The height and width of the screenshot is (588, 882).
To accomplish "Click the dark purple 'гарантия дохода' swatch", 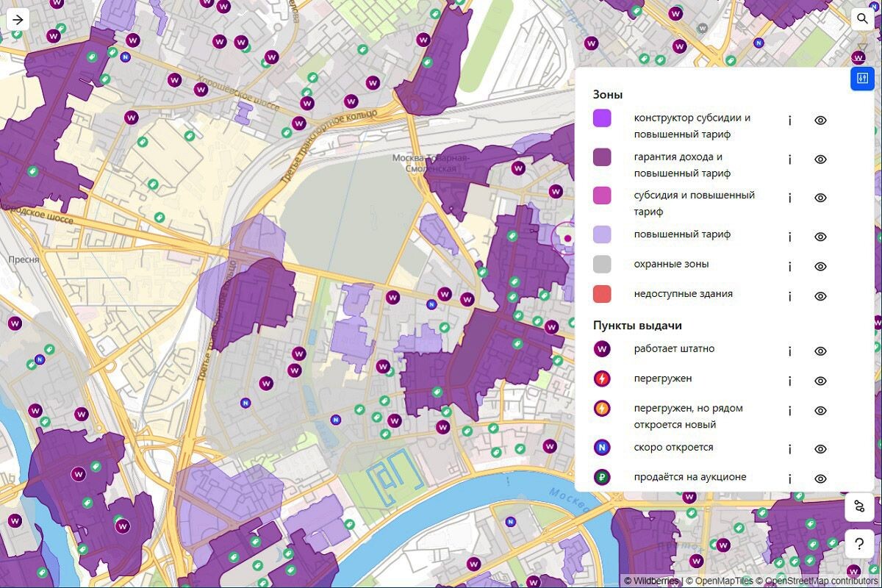I will (602, 157).
